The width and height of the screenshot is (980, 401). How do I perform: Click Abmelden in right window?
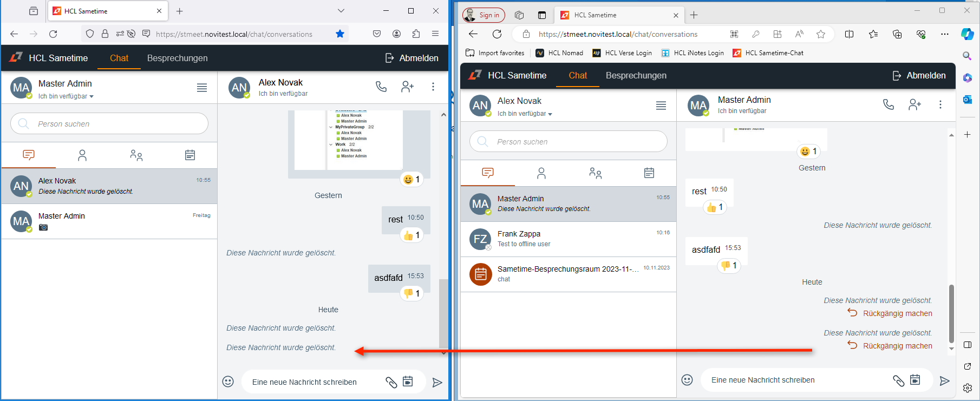click(x=919, y=75)
